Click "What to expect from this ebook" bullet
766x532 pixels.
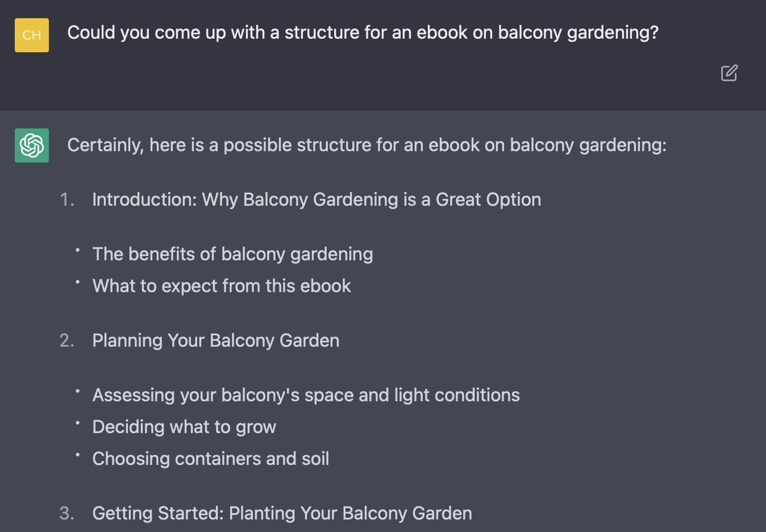tap(222, 286)
